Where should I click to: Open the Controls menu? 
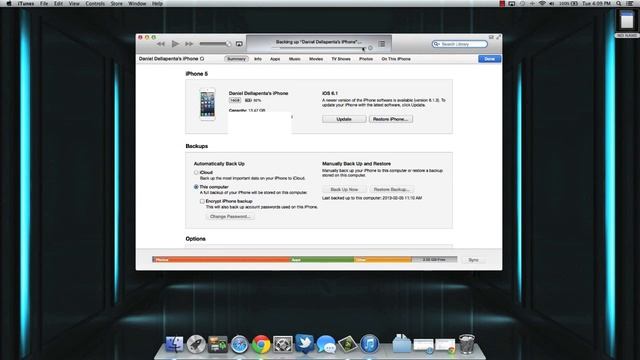pos(95,4)
